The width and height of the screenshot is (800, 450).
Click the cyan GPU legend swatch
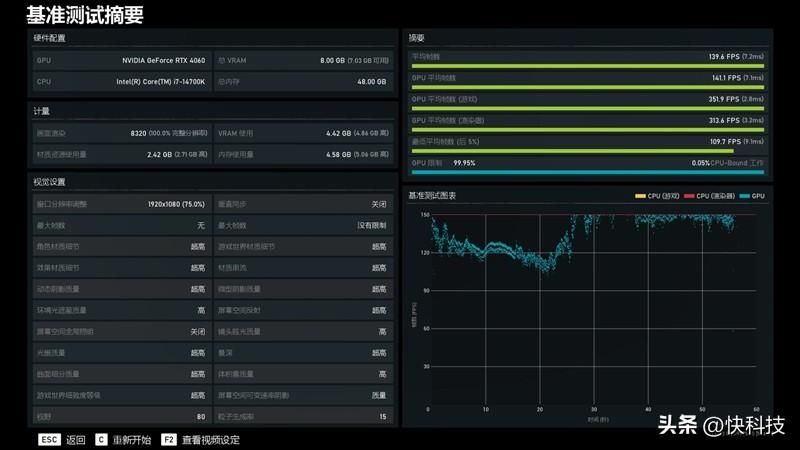(x=744, y=196)
